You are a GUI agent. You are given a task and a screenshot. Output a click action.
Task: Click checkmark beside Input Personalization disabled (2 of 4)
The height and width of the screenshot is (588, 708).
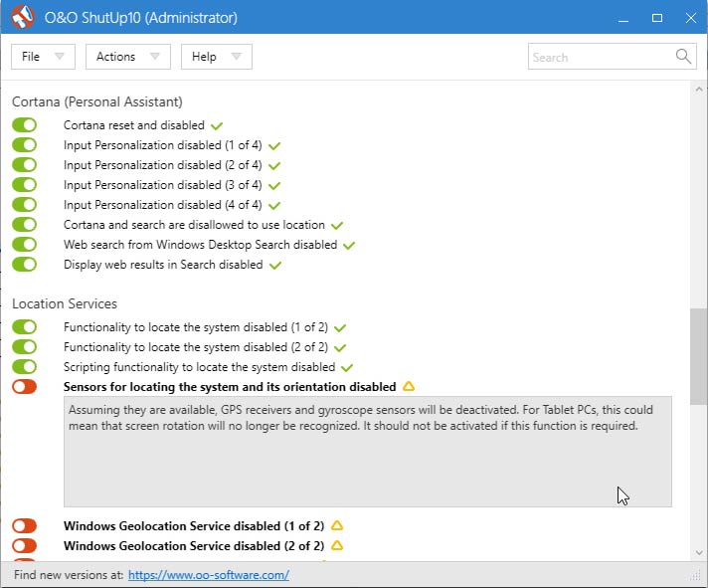pos(274,165)
